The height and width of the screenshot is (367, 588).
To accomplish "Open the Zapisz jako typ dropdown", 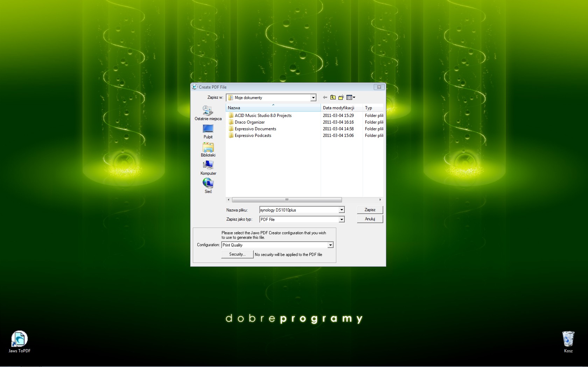I will click(x=341, y=219).
